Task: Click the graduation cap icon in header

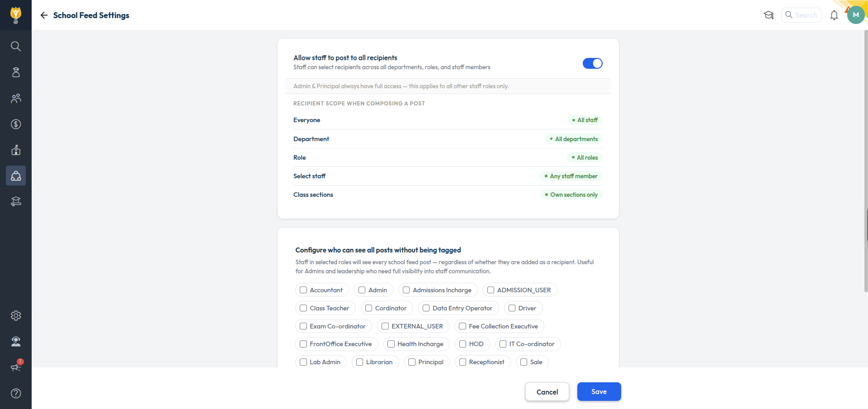Action: click(x=769, y=15)
